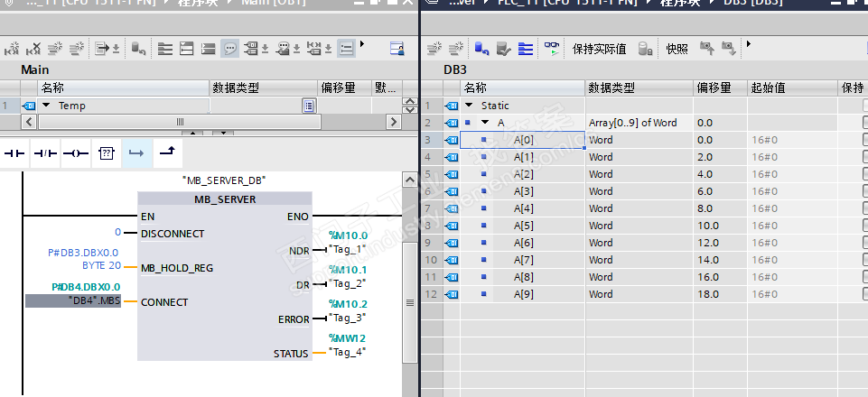
Task: Insert a normally closed contact
Action: coord(45,153)
